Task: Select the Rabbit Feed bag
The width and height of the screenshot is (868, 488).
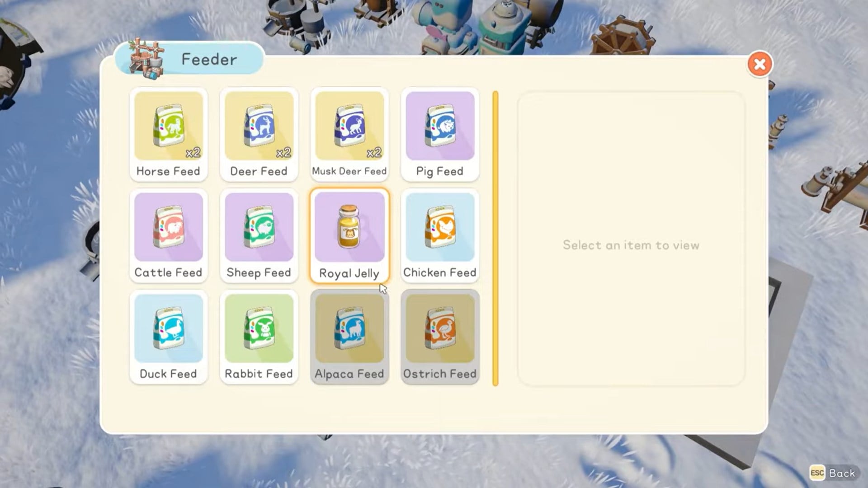Action: (x=259, y=329)
